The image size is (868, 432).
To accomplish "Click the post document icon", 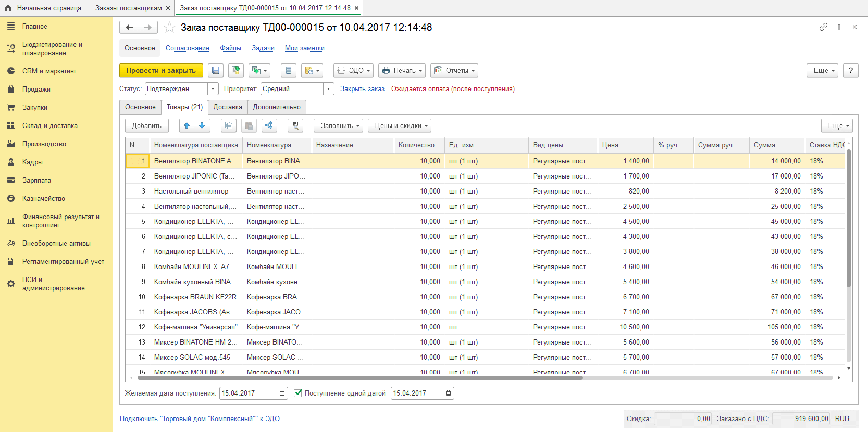I will click(236, 71).
